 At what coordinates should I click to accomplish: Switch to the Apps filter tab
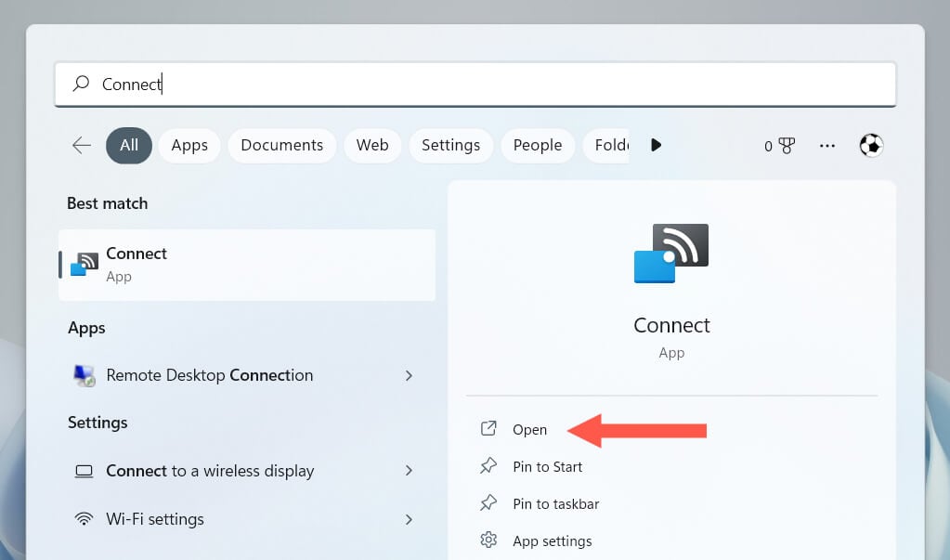tap(189, 145)
